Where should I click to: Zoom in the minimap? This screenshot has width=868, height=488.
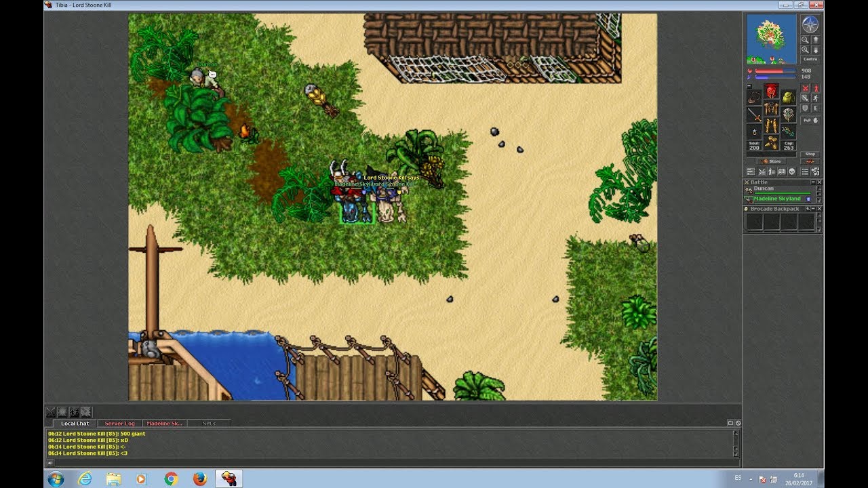[x=805, y=49]
